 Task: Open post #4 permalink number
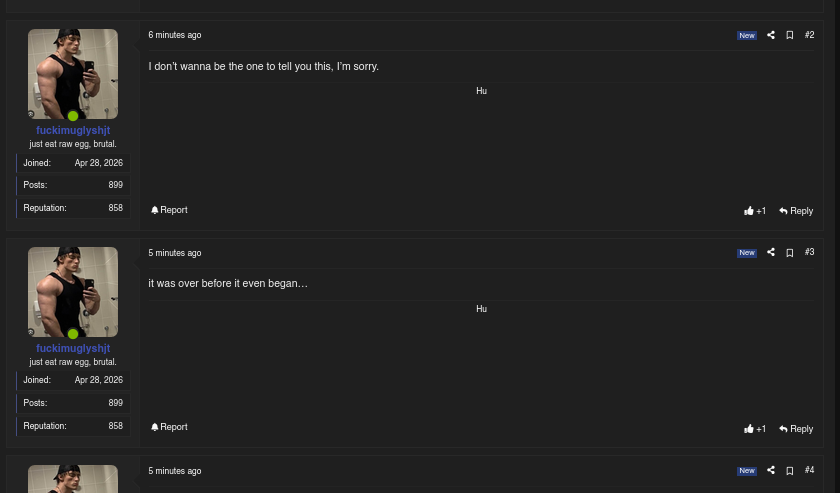tap(809, 470)
